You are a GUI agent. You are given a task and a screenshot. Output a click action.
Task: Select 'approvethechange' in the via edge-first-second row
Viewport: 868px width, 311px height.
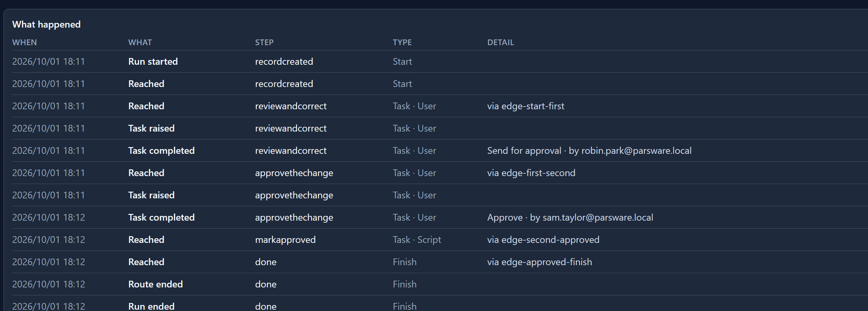tap(294, 173)
